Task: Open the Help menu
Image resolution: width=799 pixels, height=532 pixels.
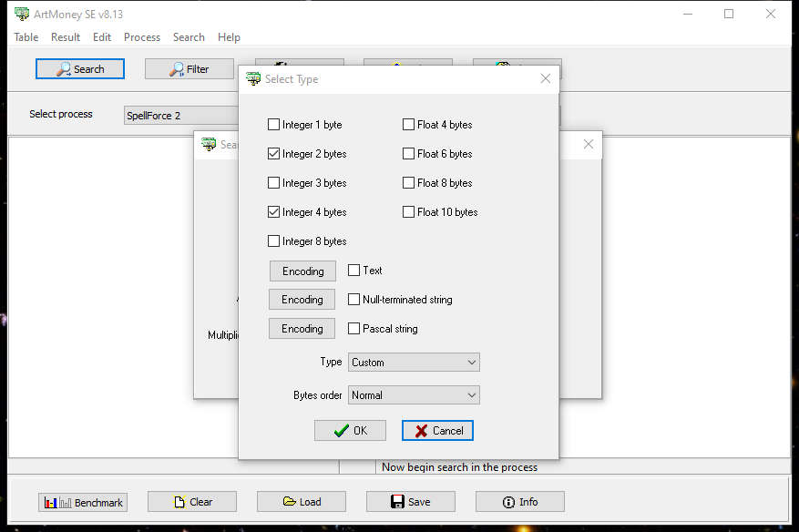Action: click(x=229, y=37)
